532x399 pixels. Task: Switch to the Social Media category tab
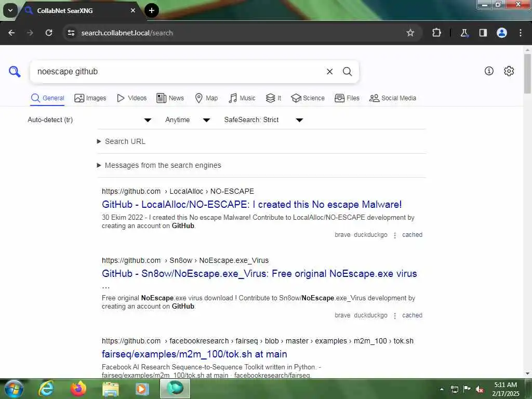[x=393, y=98]
